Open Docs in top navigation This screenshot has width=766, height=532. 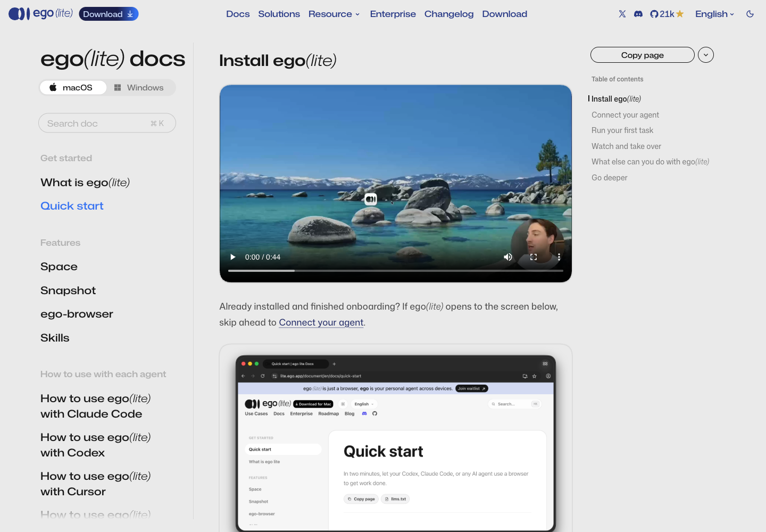point(238,14)
